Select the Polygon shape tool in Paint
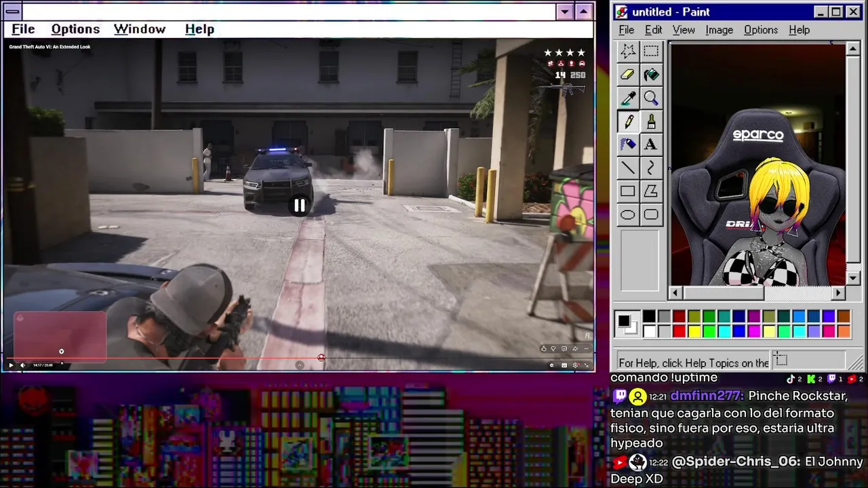Image resolution: width=868 pixels, height=488 pixels. pyautogui.click(x=651, y=191)
